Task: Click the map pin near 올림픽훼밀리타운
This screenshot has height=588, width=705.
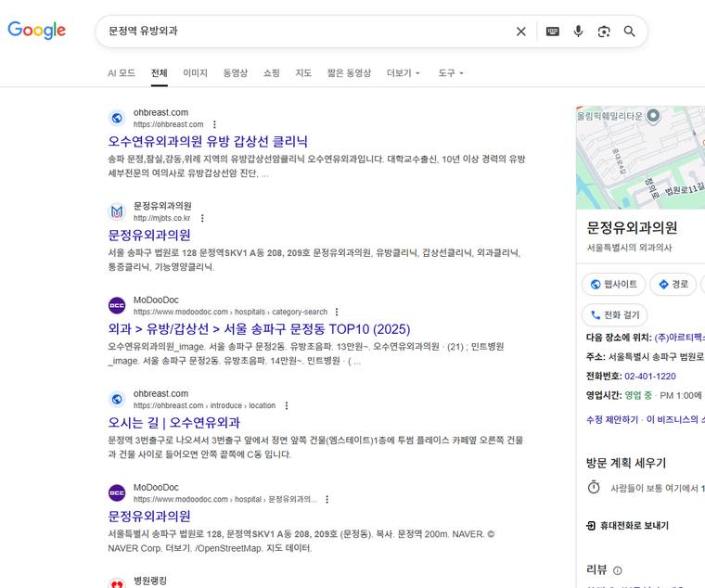Action: point(653,116)
